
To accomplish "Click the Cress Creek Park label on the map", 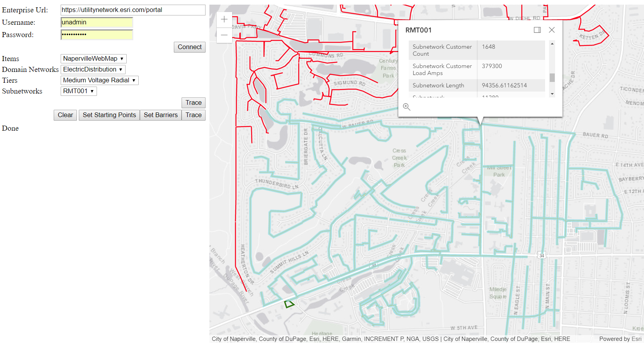I will click(399, 158).
